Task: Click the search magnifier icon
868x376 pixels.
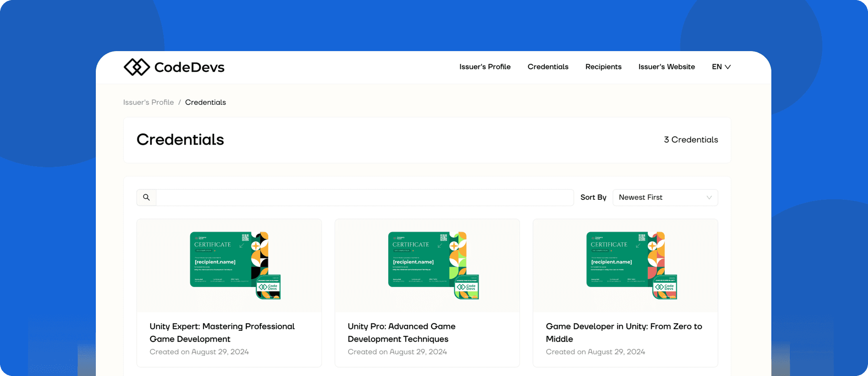Action: [146, 197]
